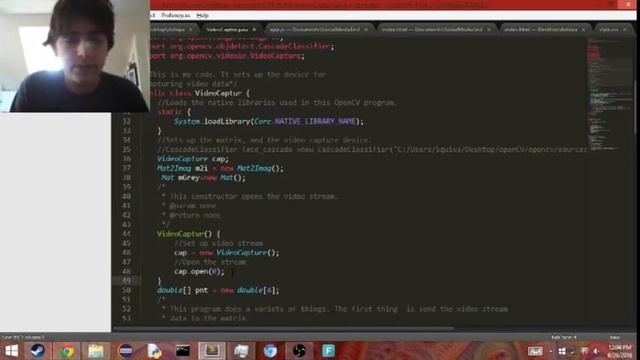Click the Mat2Imag m2i declaration line
This screenshot has width=640, height=360.
point(220,168)
